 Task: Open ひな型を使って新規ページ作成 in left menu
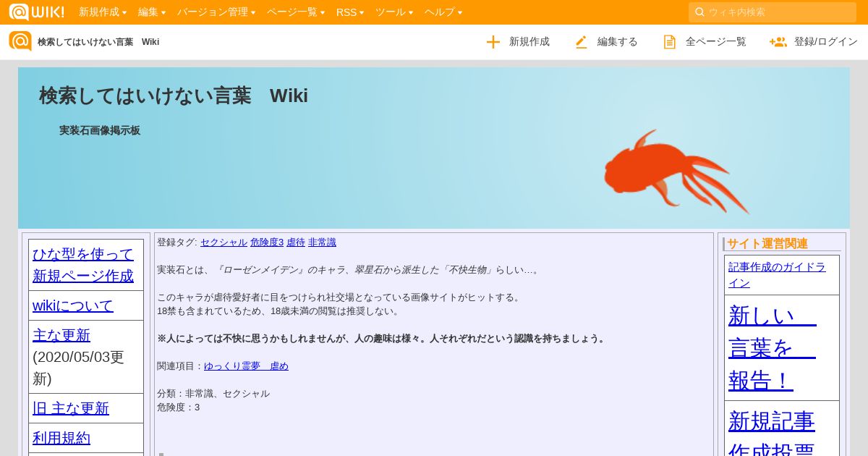(x=83, y=265)
